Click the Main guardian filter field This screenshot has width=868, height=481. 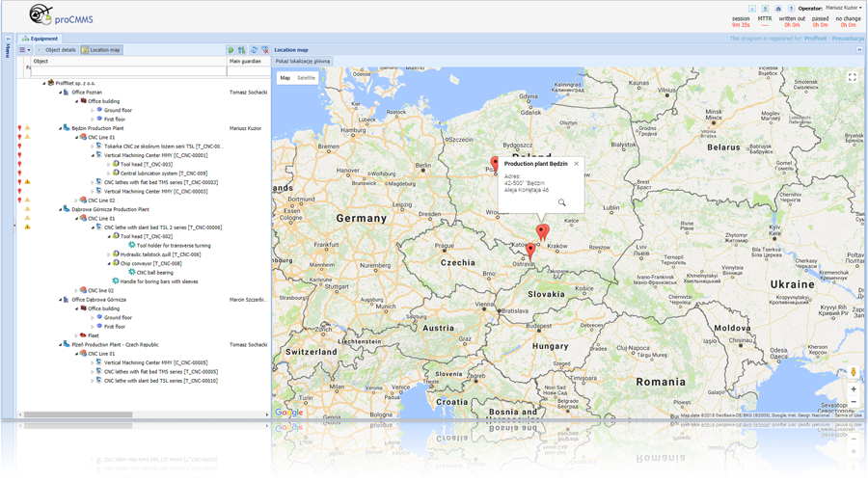click(x=249, y=71)
